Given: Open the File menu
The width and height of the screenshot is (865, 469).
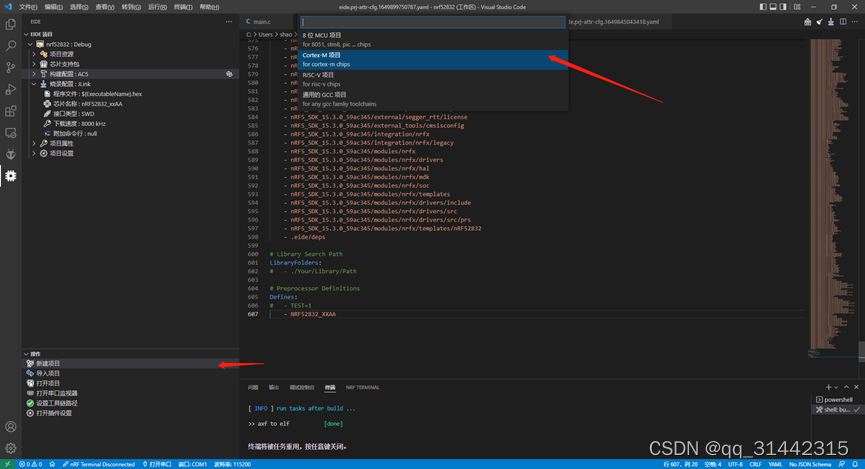Looking at the screenshot, I should (x=28, y=7).
